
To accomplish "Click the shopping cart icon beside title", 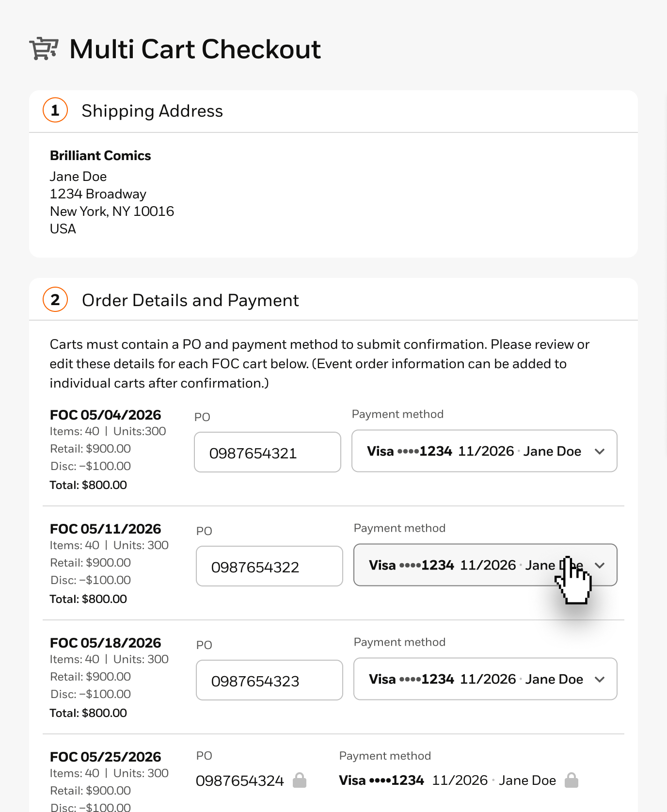I will coord(44,49).
